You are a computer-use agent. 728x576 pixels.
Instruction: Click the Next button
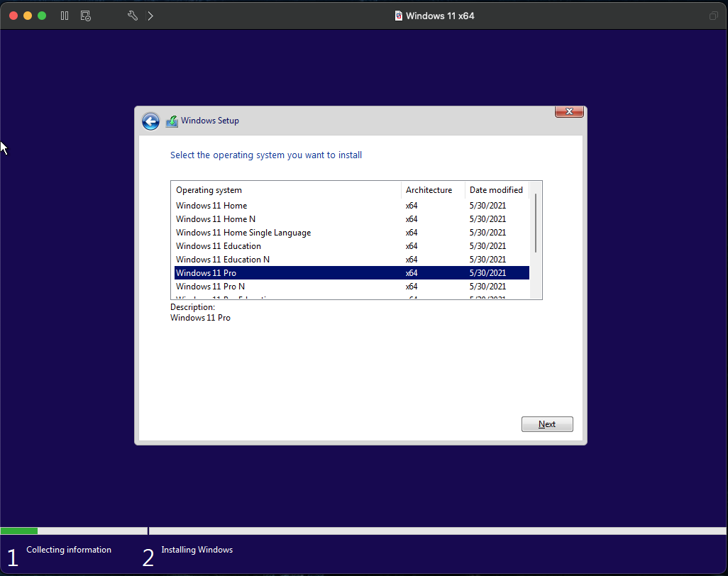(547, 423)
